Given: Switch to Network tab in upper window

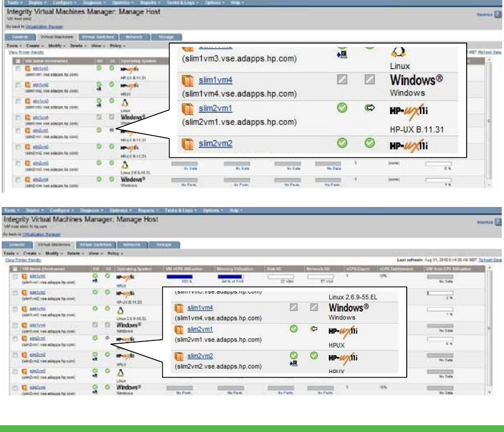Looking at the screenshot, I should (x=134, y=37).
